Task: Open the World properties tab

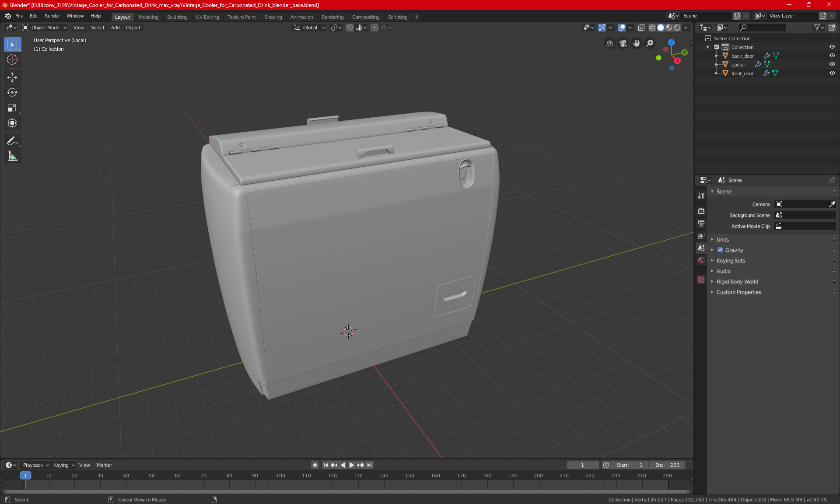Action: (x=701, y=260)
